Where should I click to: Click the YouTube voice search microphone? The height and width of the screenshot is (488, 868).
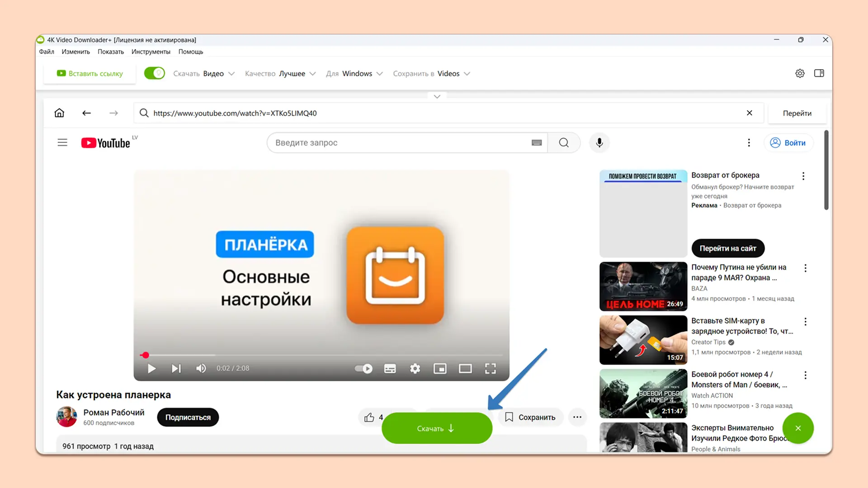599,143
